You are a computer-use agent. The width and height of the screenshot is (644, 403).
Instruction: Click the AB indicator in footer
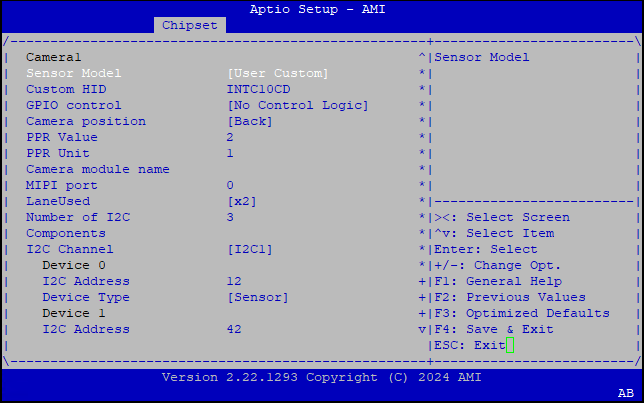626,393
